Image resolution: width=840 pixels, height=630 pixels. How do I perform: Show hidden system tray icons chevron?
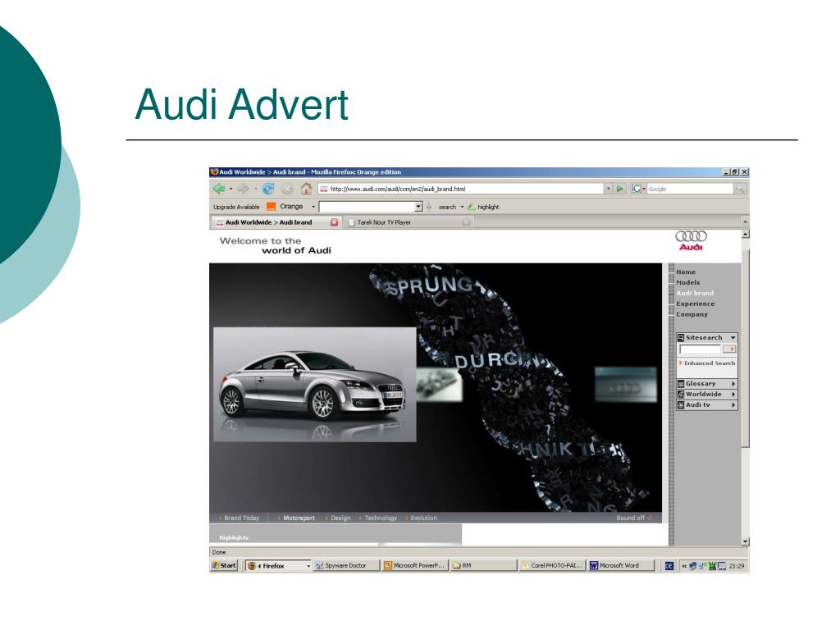point(684,566)
